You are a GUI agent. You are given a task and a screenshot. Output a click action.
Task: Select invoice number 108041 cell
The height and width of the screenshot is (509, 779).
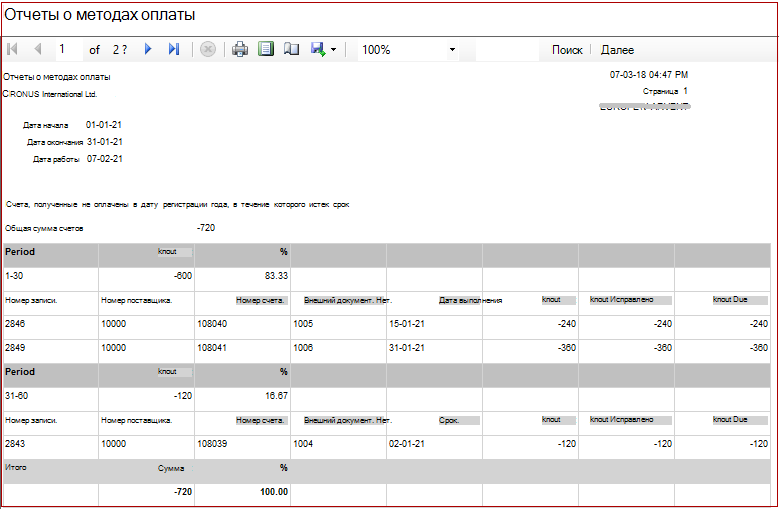(242, 348)
